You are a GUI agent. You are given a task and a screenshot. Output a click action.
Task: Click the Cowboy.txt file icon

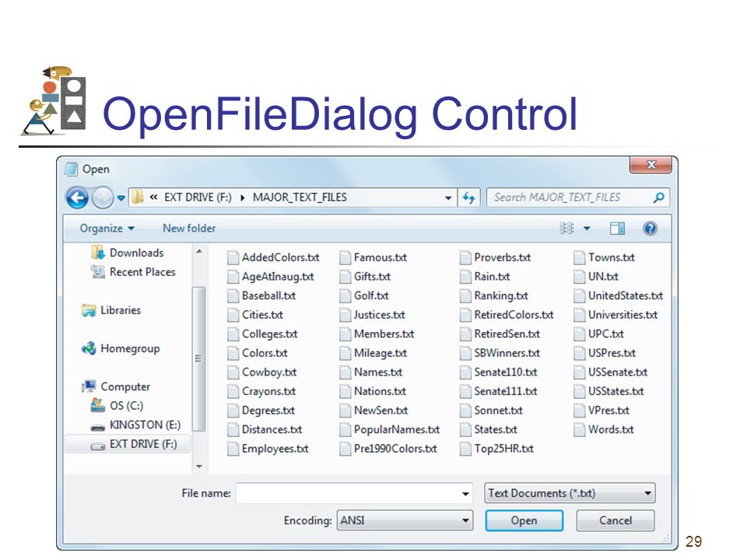pos(233,373)
